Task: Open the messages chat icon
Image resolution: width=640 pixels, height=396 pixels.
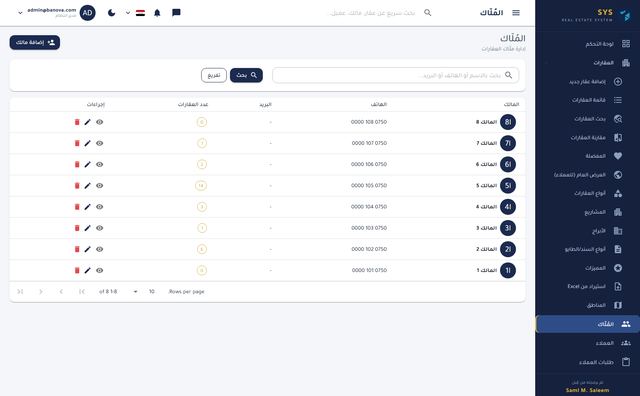Action: coord(176,13)
